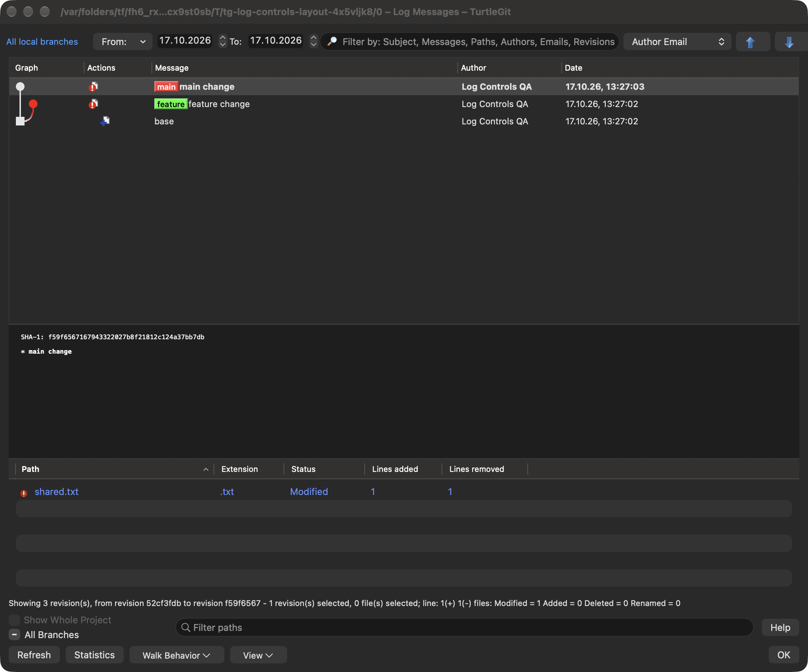The height and width of the screenshot is (672, 808).
Task: Click the Path column sort arrow
Action: 206,469
